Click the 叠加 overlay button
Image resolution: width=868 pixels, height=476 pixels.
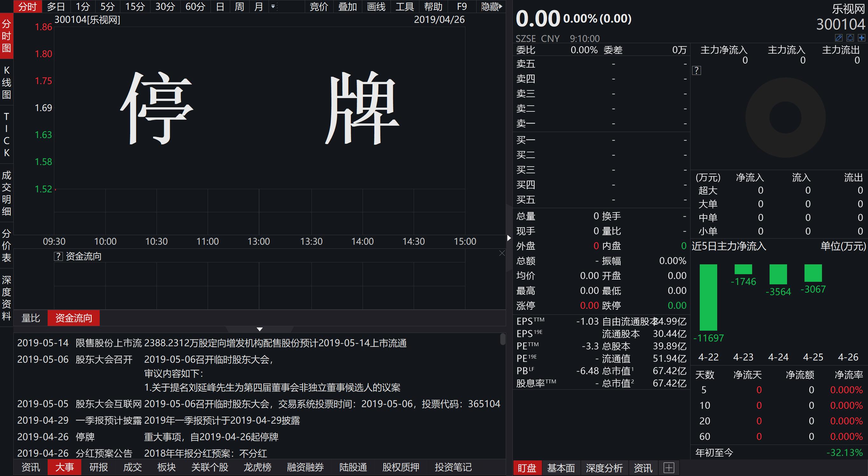pos(347,6)
